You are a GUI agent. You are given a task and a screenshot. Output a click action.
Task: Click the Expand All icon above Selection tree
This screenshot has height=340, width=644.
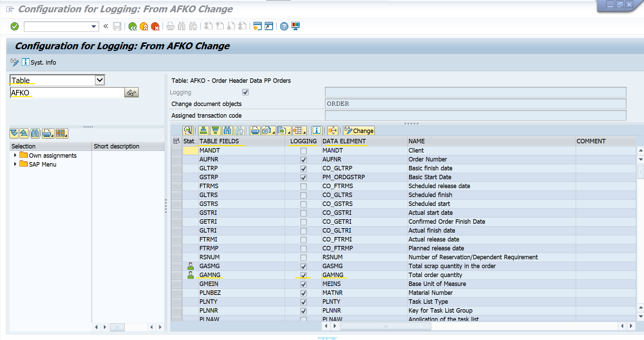pyautogui.click(x=14, y=133)
